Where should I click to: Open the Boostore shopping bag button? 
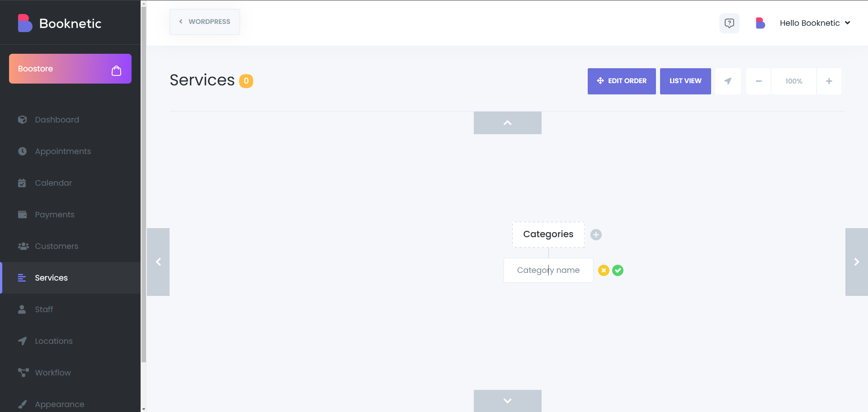coord(70,69)
